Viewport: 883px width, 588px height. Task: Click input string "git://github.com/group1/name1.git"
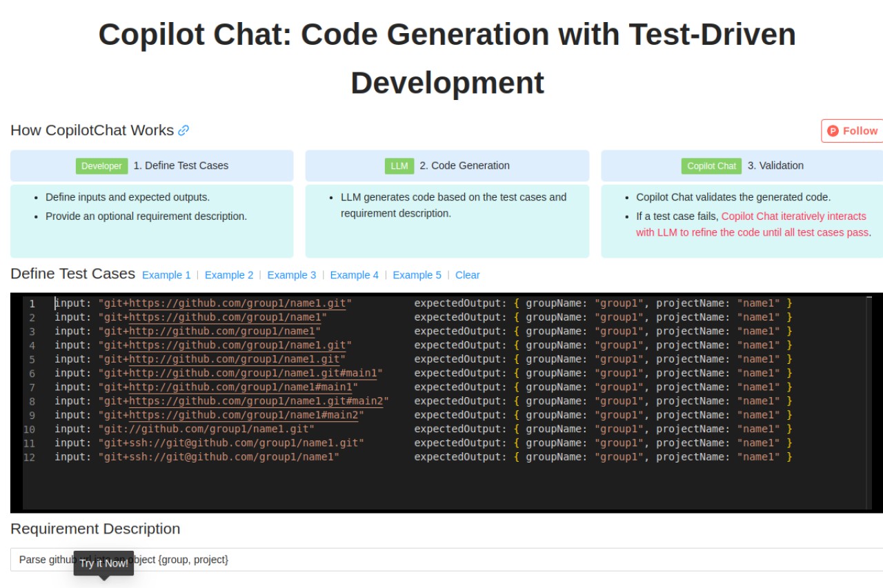(206, 429)
